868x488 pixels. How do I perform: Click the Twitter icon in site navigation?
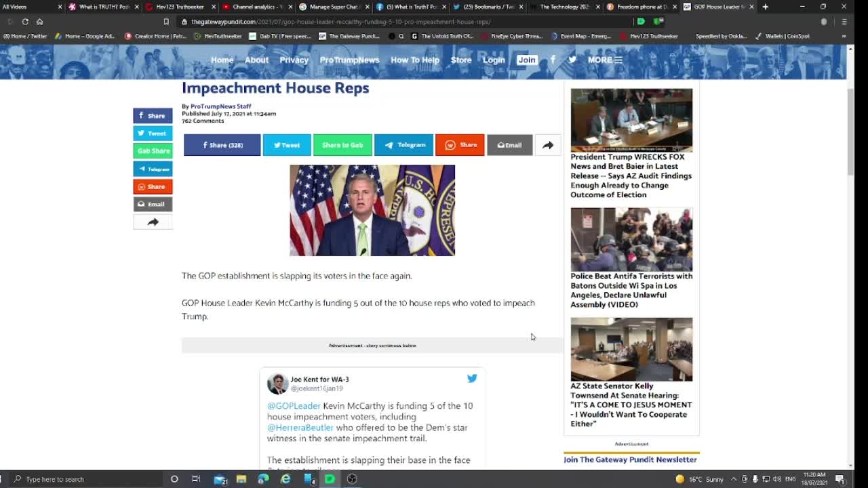point(572,60)
